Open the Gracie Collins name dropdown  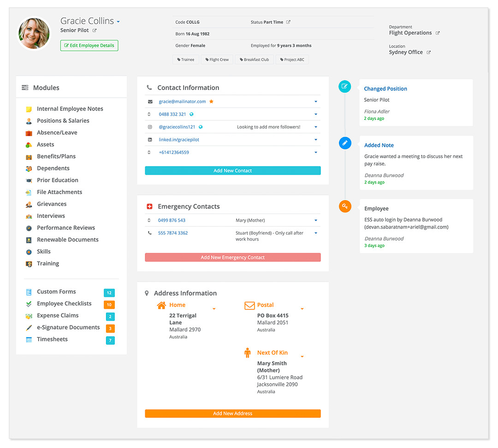tap(118, 20)
